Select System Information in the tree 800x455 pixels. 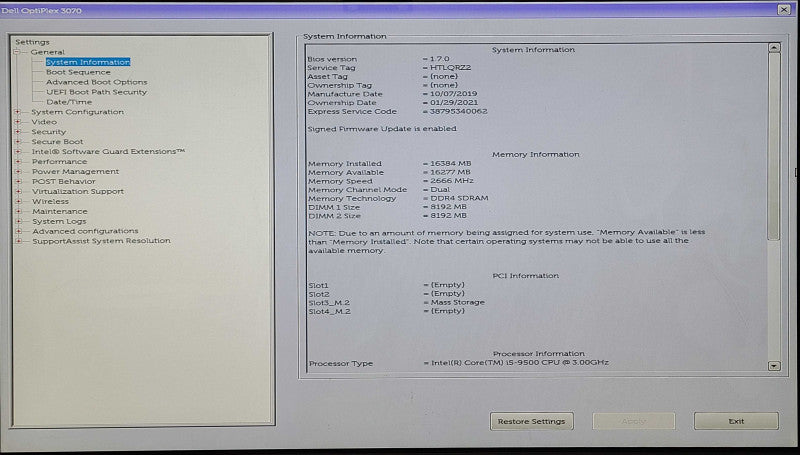[x=88, y=62]
